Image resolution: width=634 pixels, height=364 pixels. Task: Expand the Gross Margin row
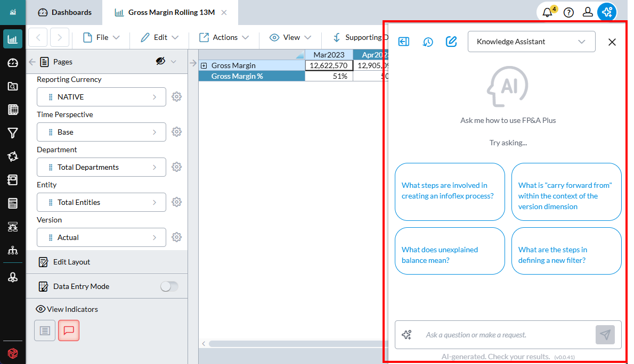pos(204,65)
